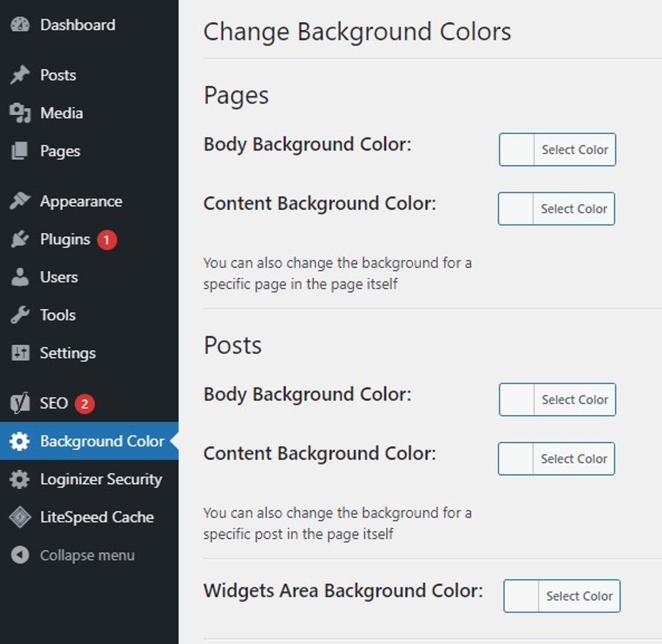Click the Loginizer Security gear icon
The width and height of the screenshot is (662, 644).
[20, 480]
